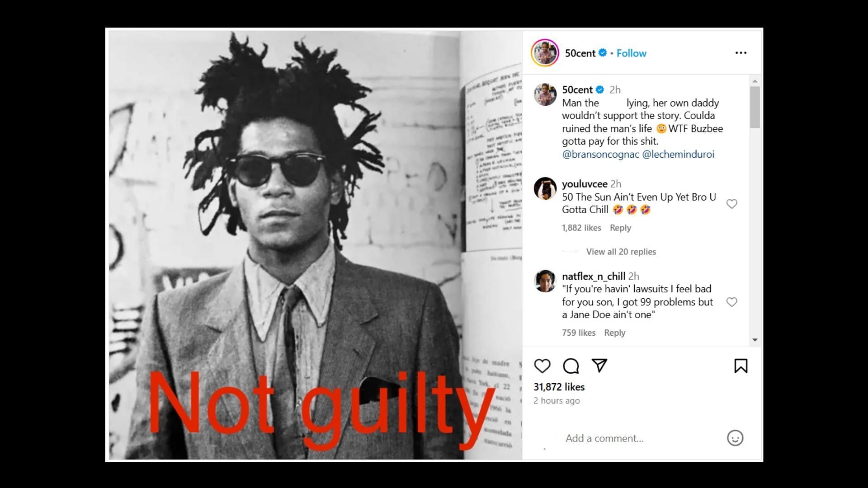Click the comments scrollbar up arrow

coord(755,81)
